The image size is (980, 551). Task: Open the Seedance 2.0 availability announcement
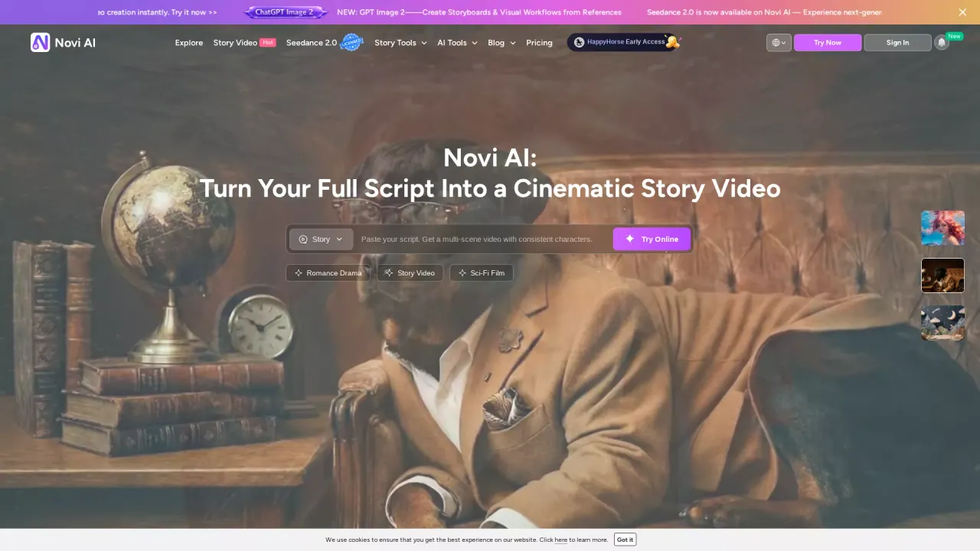coord(764,12)
